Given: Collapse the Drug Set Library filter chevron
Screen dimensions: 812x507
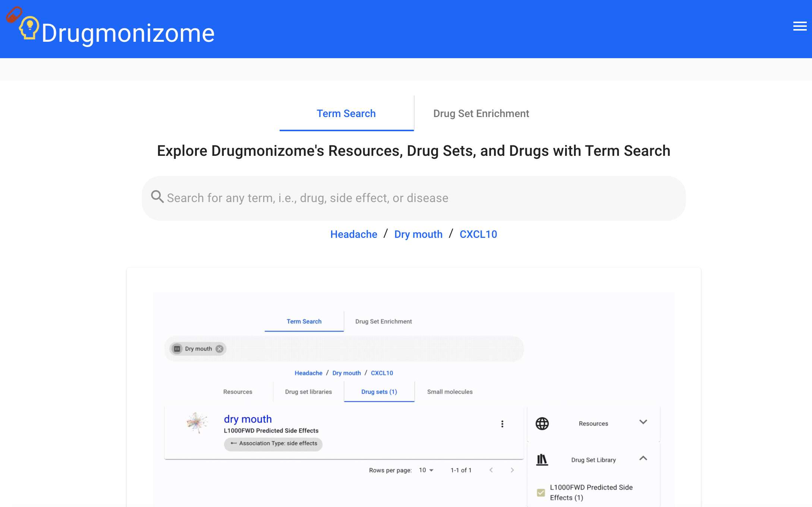Looking at the screenshot, I should coord(643,458).
